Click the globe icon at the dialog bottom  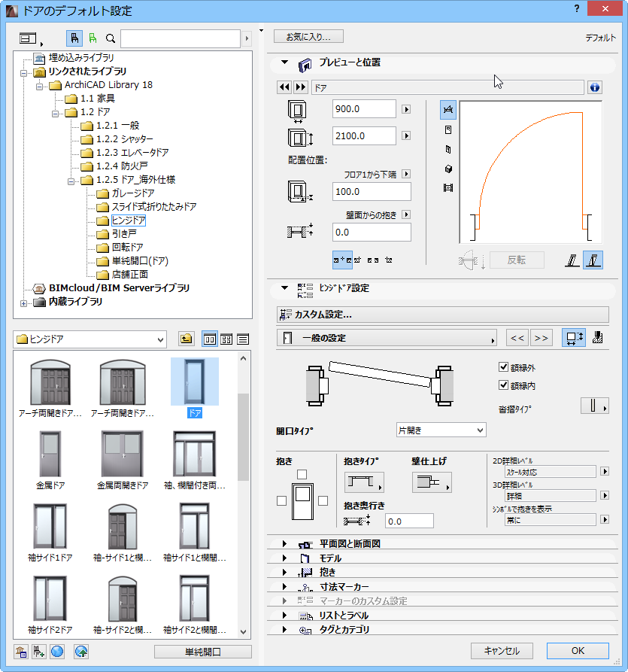[x=56, y=652]
